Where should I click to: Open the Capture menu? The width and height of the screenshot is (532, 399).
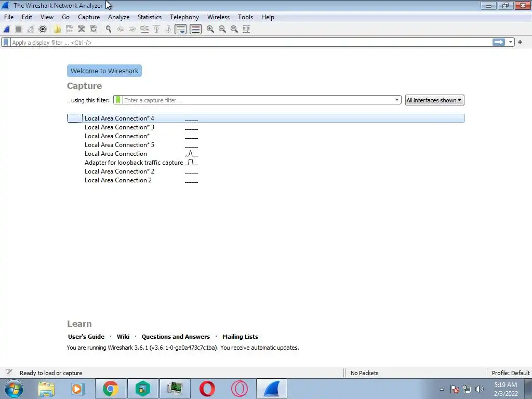point(89,17)
